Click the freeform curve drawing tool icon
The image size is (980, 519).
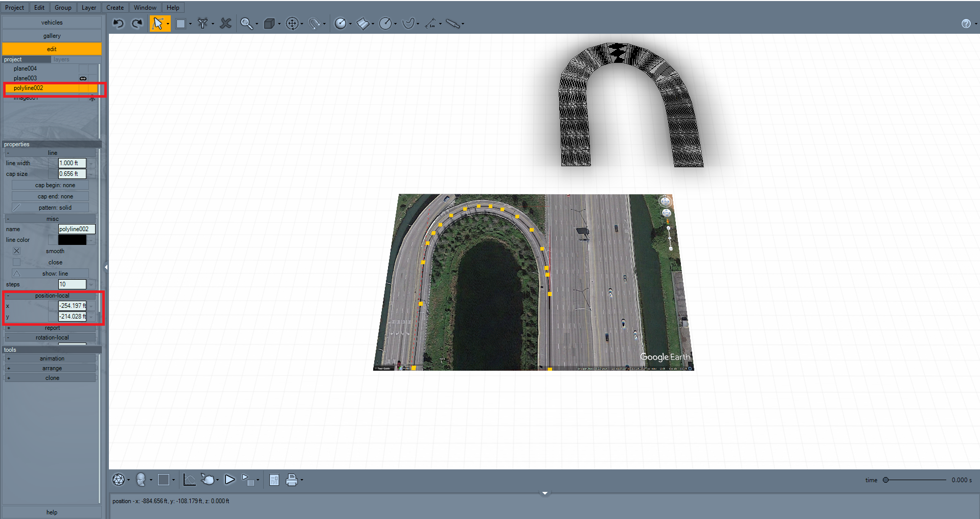[x=408, y=24]
